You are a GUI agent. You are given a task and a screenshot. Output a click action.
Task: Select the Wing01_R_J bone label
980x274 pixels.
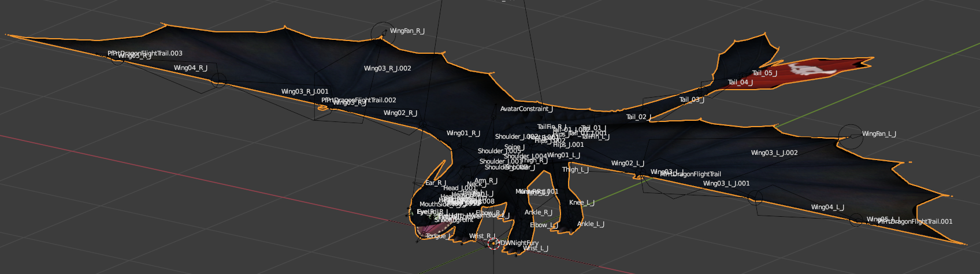coord(463,134)
